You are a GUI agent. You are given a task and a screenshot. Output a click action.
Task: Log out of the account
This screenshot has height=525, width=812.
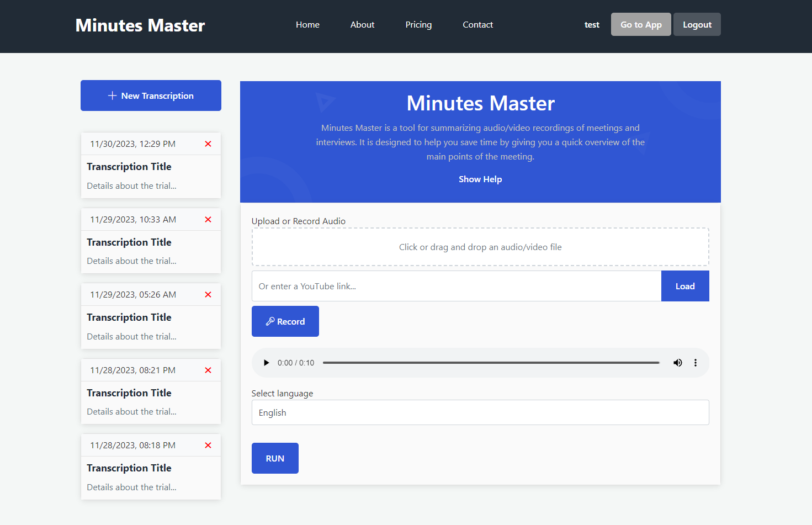(697, 24)
